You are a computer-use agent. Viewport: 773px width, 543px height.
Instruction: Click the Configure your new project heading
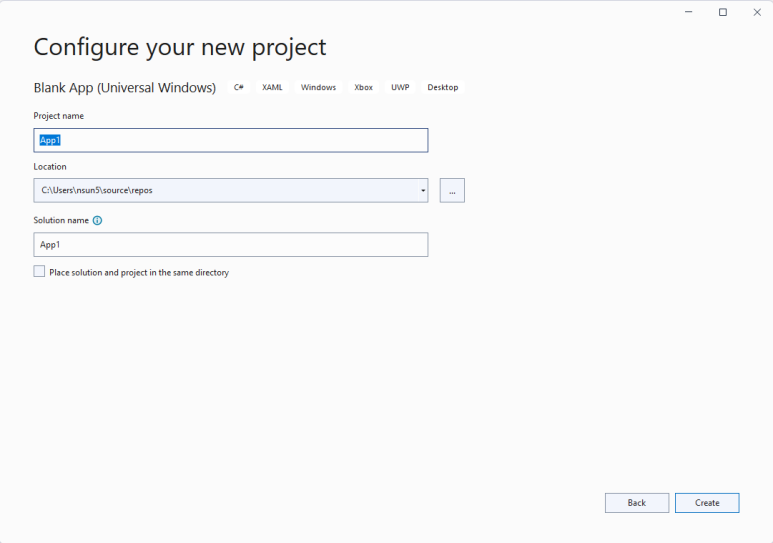(x=180, y=48)
